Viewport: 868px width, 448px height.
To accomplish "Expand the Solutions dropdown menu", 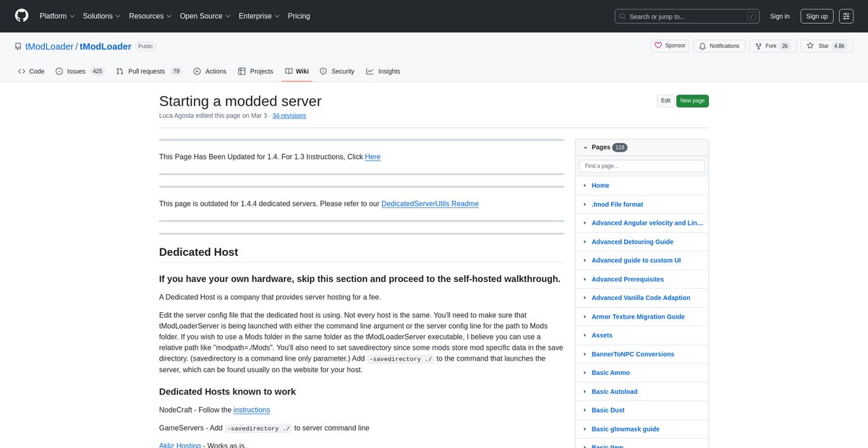I will coord(101,16).
